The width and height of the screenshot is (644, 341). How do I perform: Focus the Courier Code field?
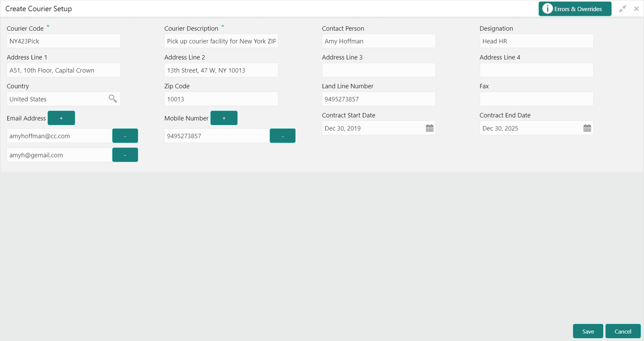[63, 41]
